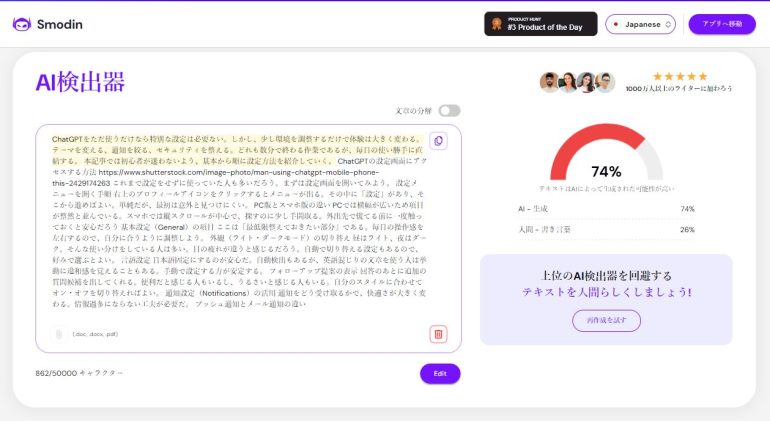Click the paperclip file upload icon

point(59,334)
